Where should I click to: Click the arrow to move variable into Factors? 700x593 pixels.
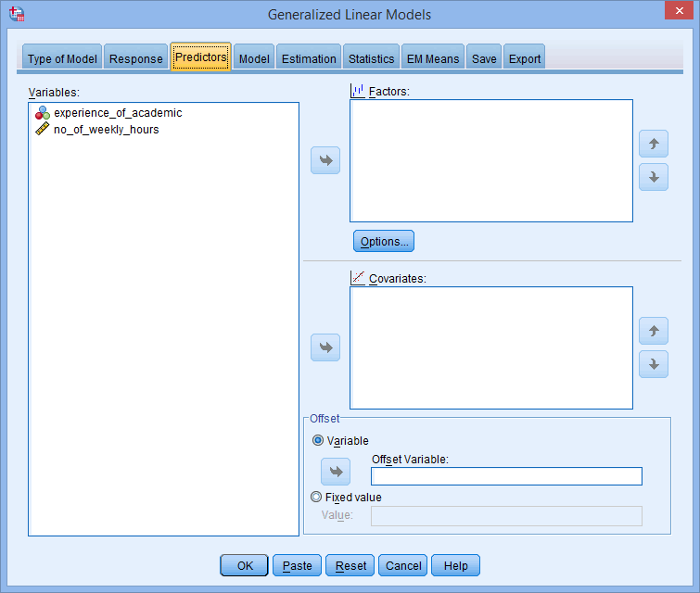point(325,160)
